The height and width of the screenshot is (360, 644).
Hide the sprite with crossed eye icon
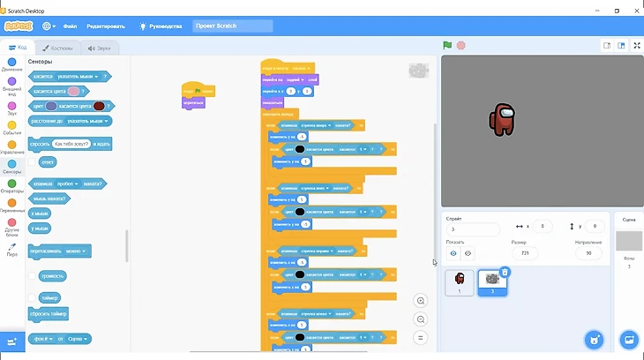(468, 253)
